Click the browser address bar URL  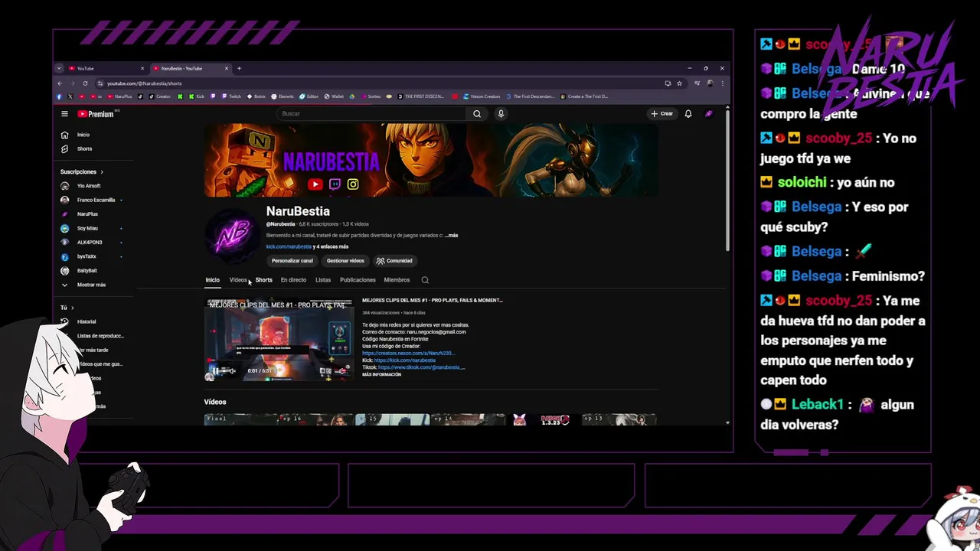[x=144, y=83]
